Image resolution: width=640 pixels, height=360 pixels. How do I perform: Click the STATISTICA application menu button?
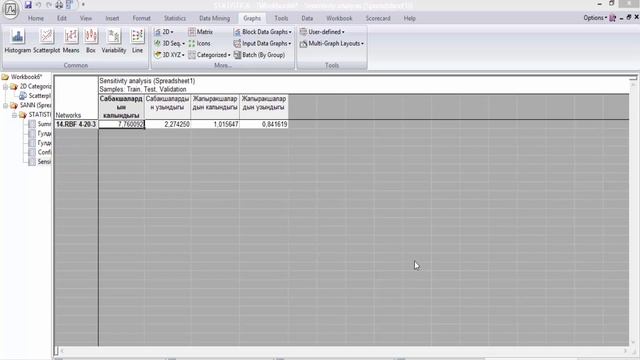pyautogui.click(x=11, y=9)
